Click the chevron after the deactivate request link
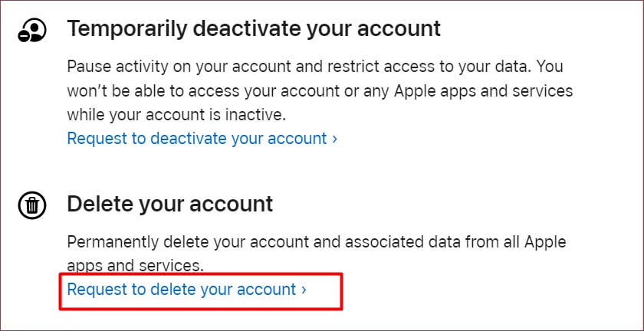 point(335,139)
